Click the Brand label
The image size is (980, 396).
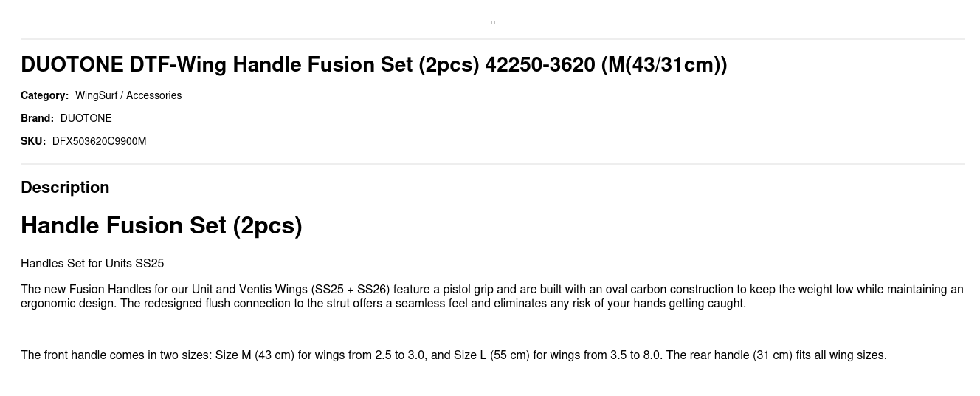click(x=37, y=118)
